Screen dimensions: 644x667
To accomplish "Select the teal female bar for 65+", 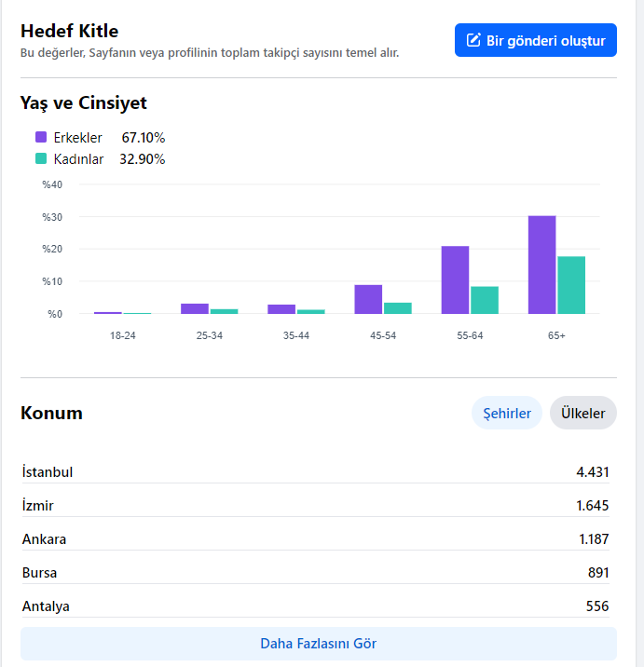I will [x=571, y=285].
